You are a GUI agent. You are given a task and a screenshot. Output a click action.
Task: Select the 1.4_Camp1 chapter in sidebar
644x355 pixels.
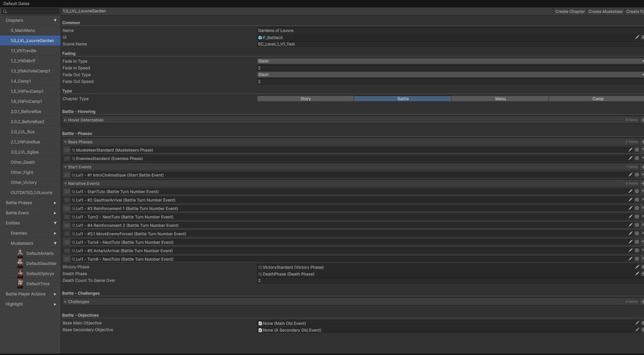coord(21,81)
